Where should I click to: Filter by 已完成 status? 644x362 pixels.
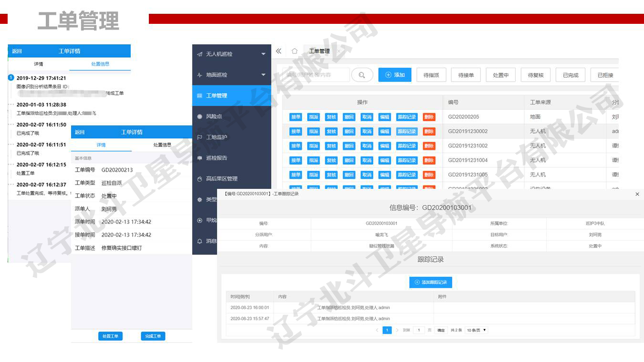coord(571,75)
